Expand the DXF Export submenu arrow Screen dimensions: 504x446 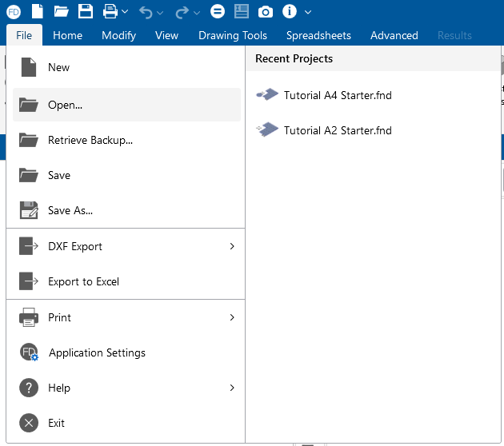[x=232, y=246]
